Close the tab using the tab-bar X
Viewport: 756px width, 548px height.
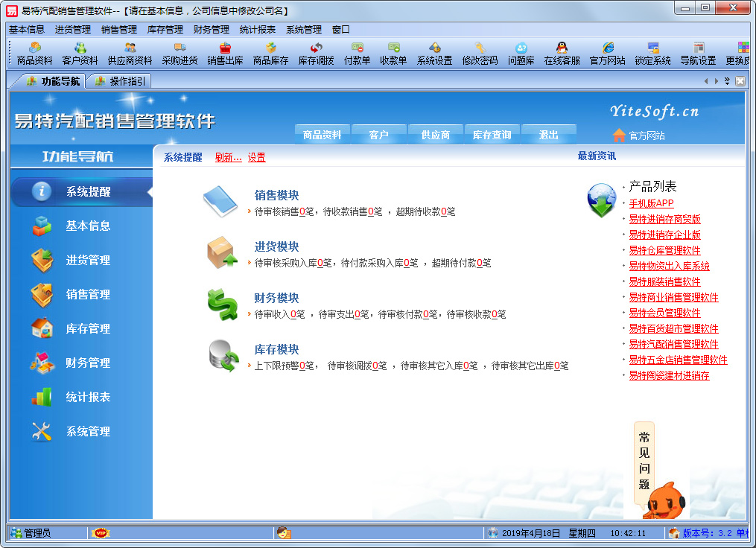[740, 81]
